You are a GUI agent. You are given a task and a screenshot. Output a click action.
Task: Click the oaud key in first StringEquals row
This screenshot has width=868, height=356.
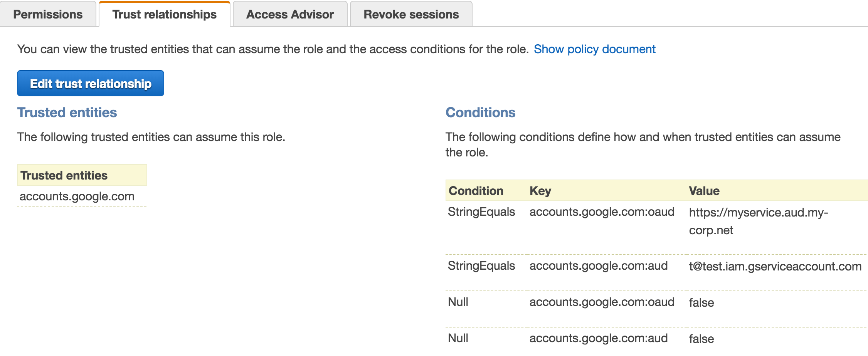coord(602,212)
